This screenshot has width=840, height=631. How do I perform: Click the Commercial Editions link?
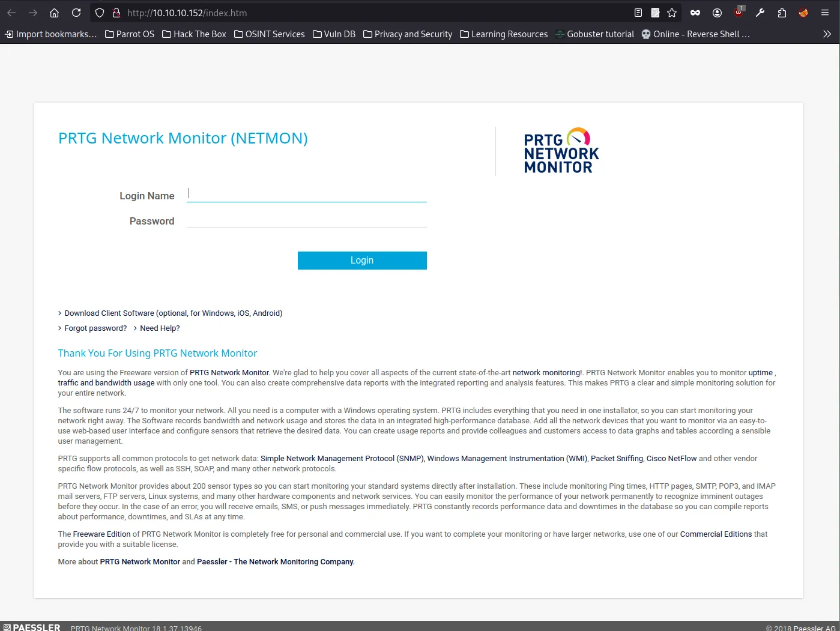click(x=716, y=534)
